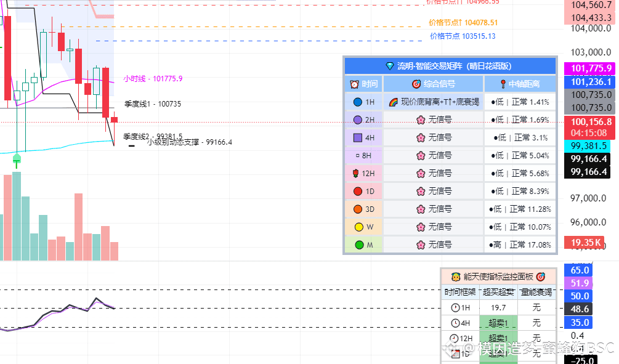Screen dimensions: 619x364
Task: Click the purple 51.9 oscillator value label
Action: tap(579, 283)
